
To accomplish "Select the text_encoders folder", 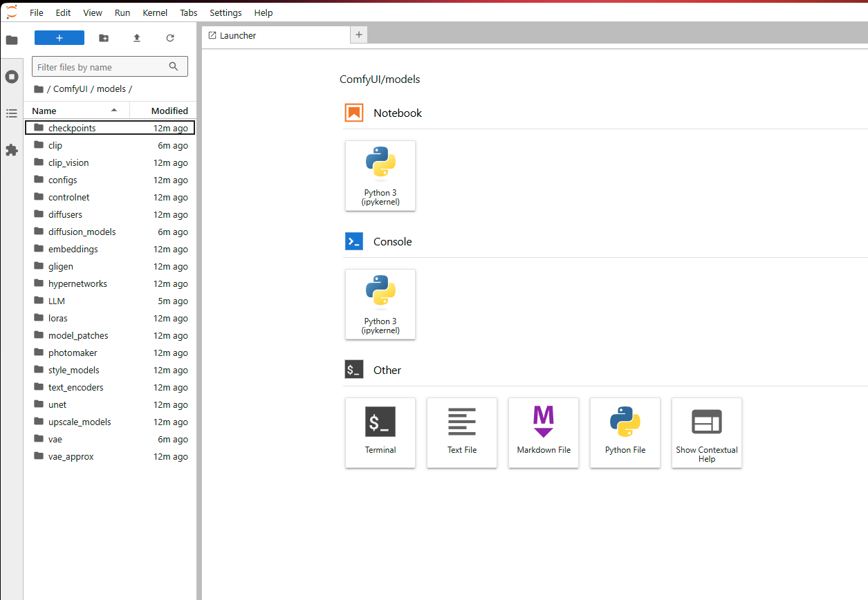I will click(x=110, y=387).
